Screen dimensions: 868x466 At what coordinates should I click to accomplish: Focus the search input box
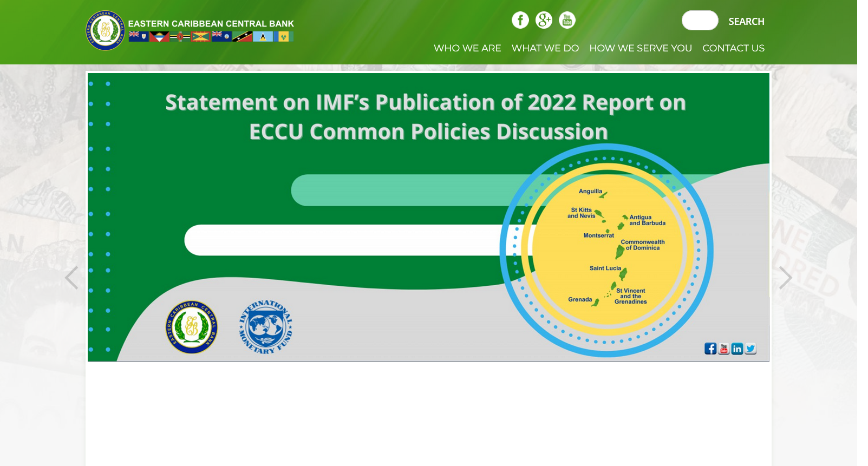coord(700,21)
